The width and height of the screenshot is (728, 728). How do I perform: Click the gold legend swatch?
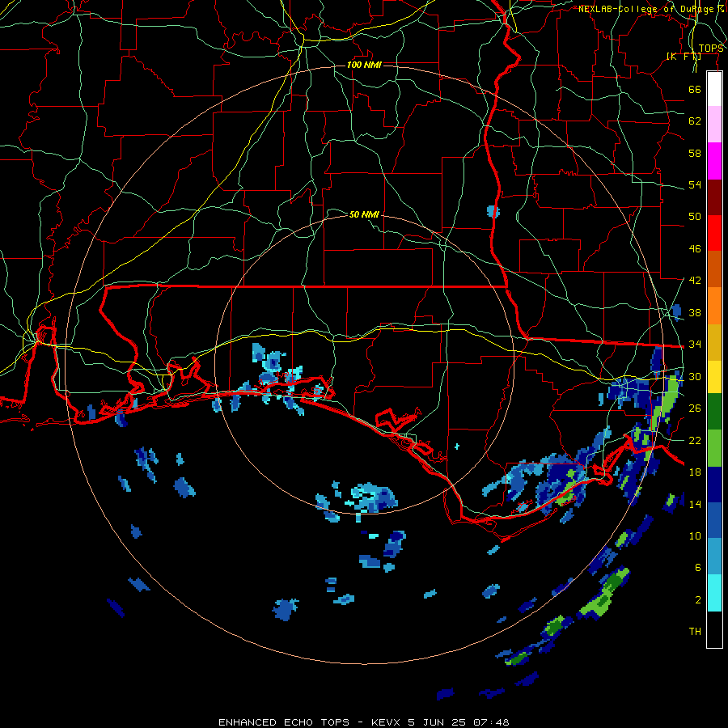[x=714, y=342]
